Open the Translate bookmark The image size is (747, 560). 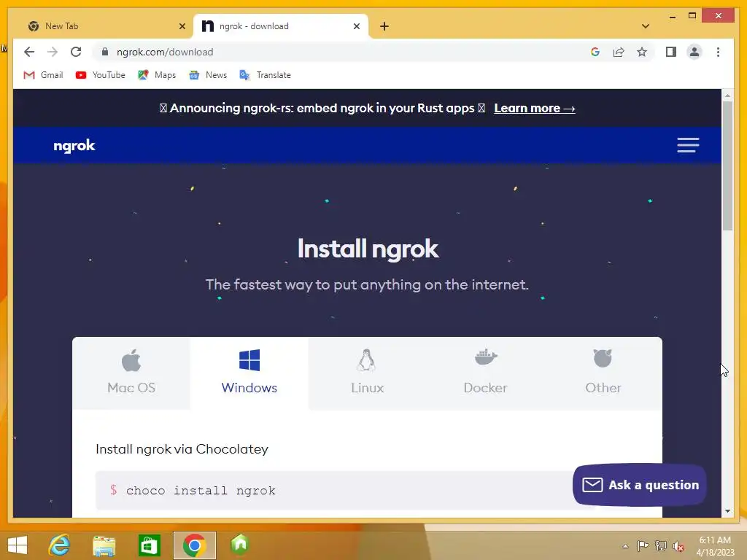click(x=266, y=75)
